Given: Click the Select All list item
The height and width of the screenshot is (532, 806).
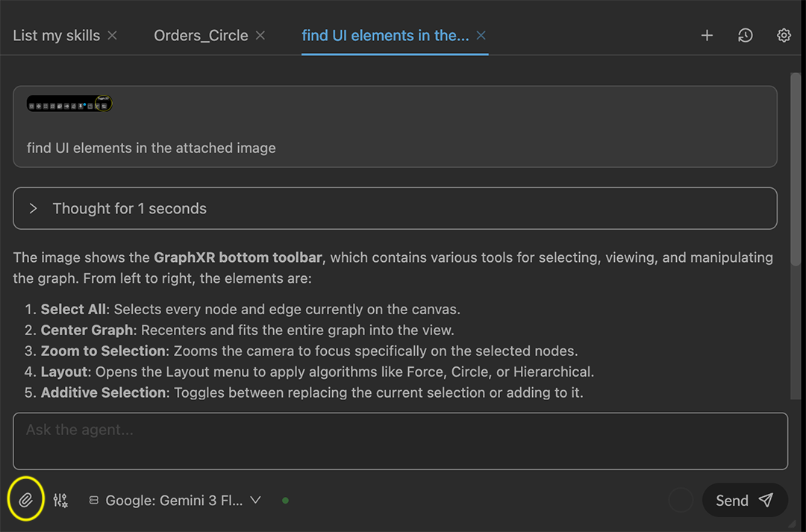Looking at the screenshot, I should pyautogui.click(x=243, y=310).
